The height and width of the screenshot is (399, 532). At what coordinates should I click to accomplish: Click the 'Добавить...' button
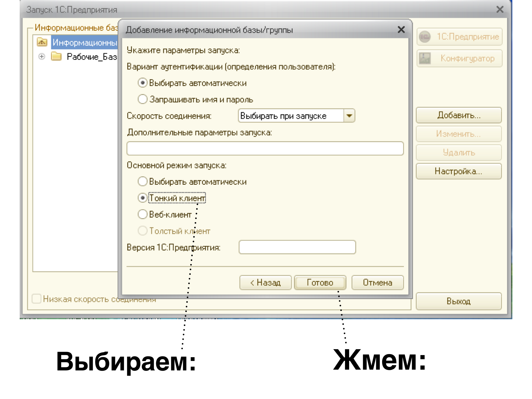click(x=459, y=115)
